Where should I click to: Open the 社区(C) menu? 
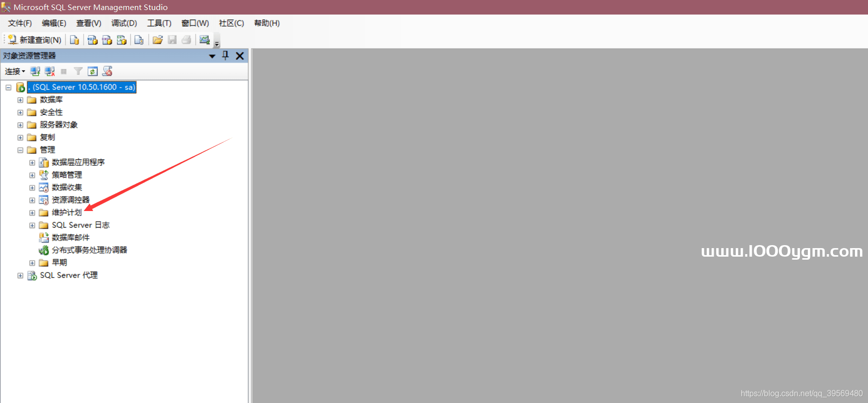tap(231, 23)
